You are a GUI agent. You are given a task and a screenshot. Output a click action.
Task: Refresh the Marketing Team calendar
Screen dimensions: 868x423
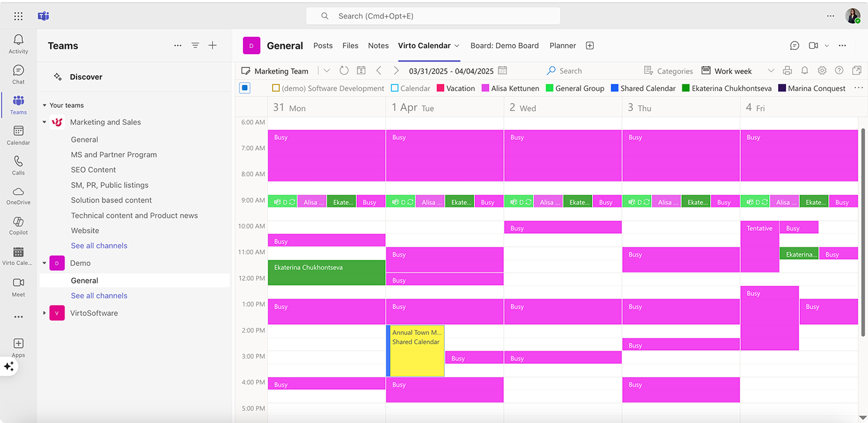pos(344,70)
